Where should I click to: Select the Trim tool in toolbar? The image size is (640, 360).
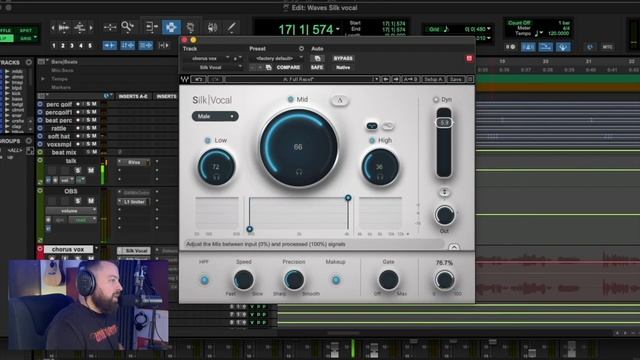coord(151,27)
